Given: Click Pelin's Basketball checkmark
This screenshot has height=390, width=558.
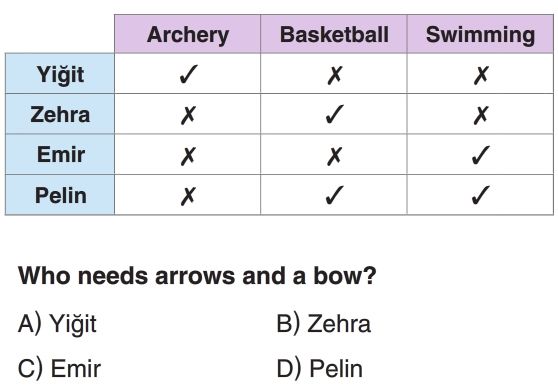Looking at the screenshot, I should pos(335,195).
